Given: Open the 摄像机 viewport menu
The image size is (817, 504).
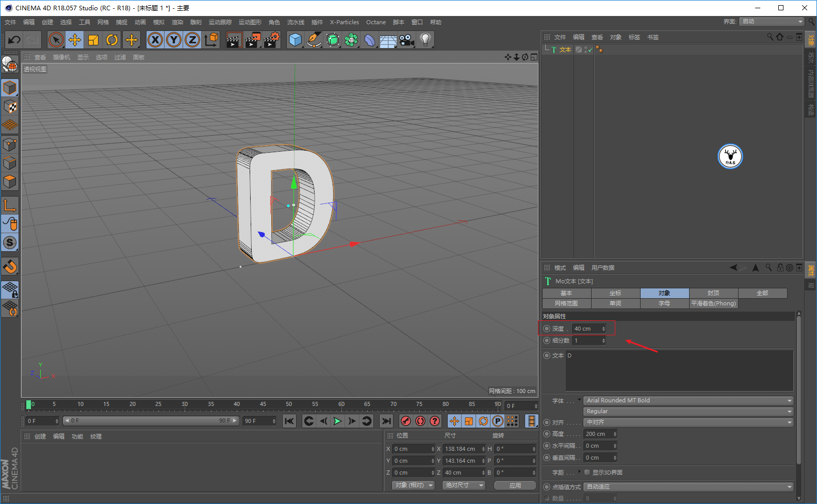Looking at the screenshot, I should pyautogui.click(x=61, y=57).
